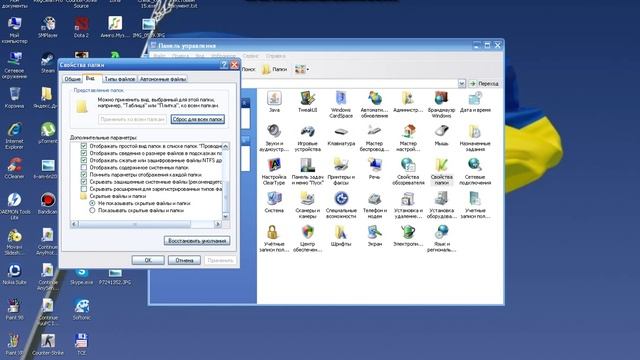Select 'Показывать скрытые файлы и папки' radio
This screenshot has height=360, width=640.
pyautogui.click(x=92, y=211)
